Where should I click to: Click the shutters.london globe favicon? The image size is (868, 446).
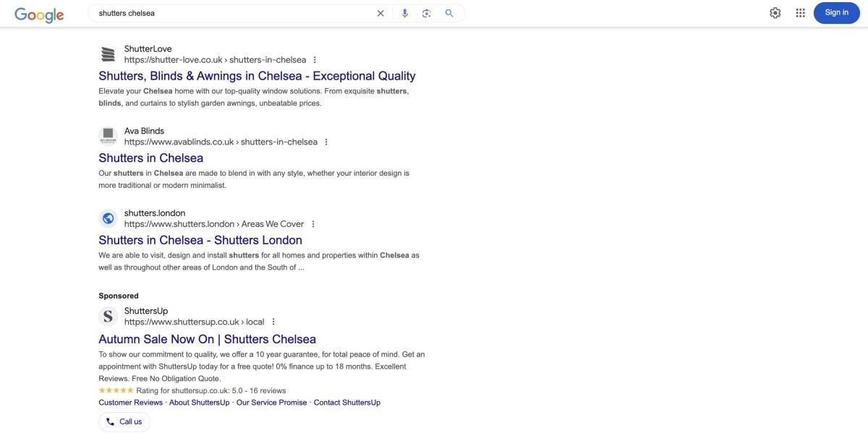(x=108, y=218)
